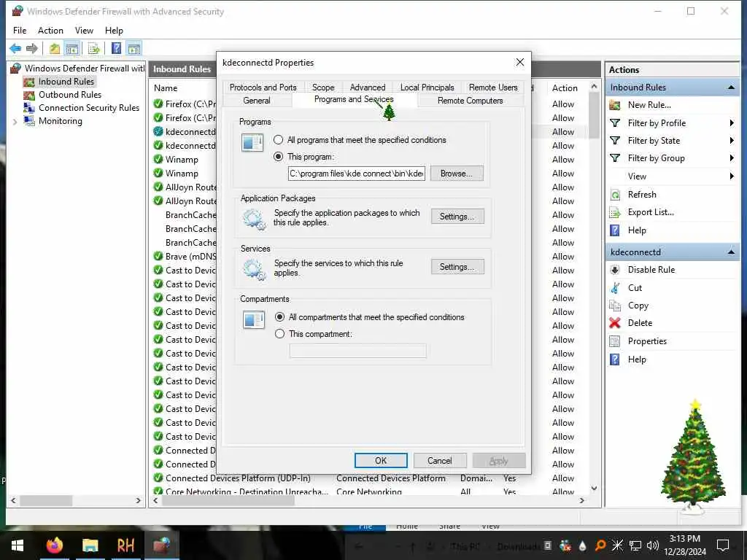Image resolution: width=747 pixels, height=560 pixels.
Task: Collapse the Inbound Rules actions section
Action: (x=731, y=87)
